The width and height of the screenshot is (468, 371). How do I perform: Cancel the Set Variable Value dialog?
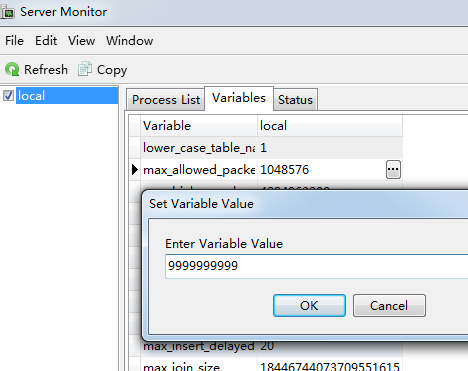point(389,305)
